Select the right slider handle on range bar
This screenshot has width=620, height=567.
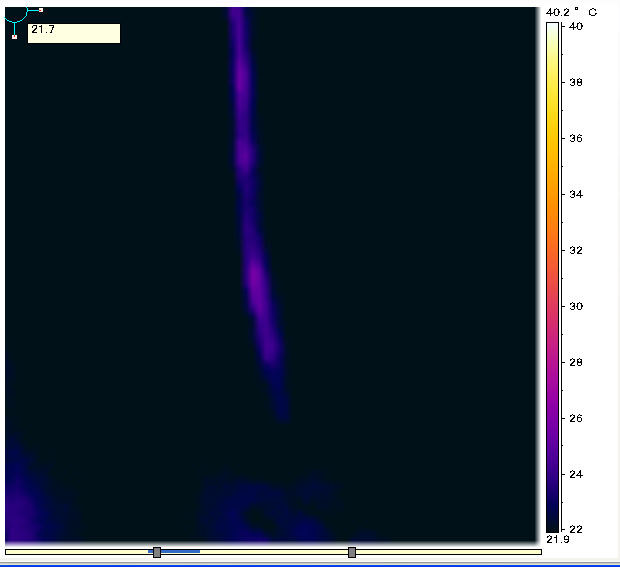click(x=352, y=552)
